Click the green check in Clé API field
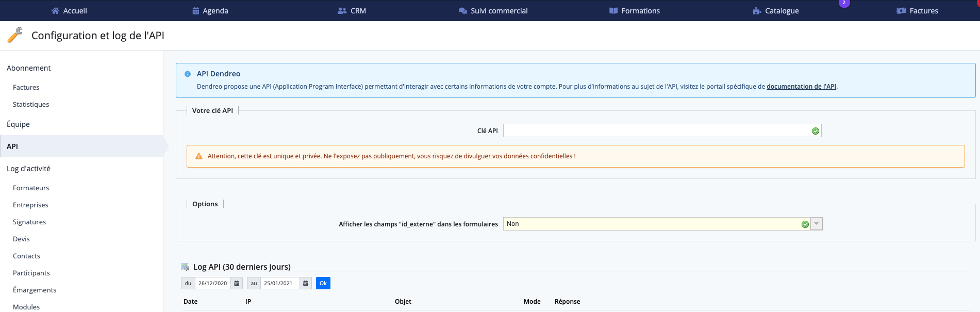This screenshot has height=312, width=980. point(816,131)
